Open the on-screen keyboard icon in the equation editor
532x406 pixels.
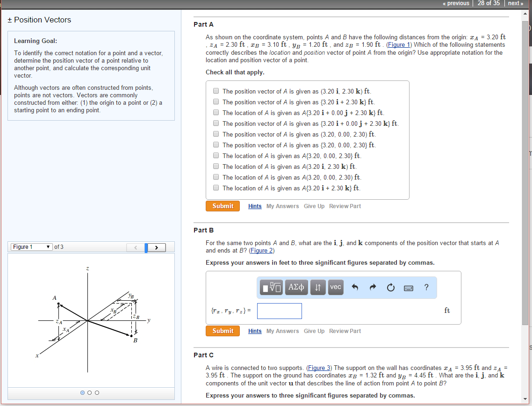[x=408, y=288]
